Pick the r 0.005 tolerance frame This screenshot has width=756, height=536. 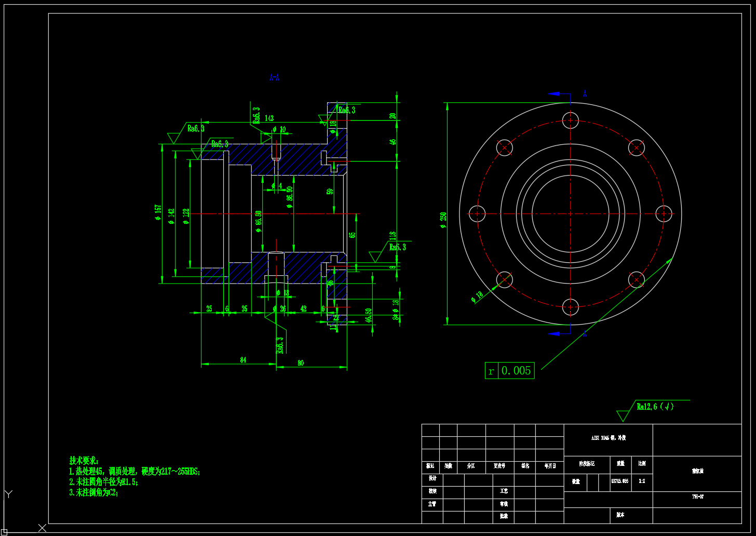509,370
